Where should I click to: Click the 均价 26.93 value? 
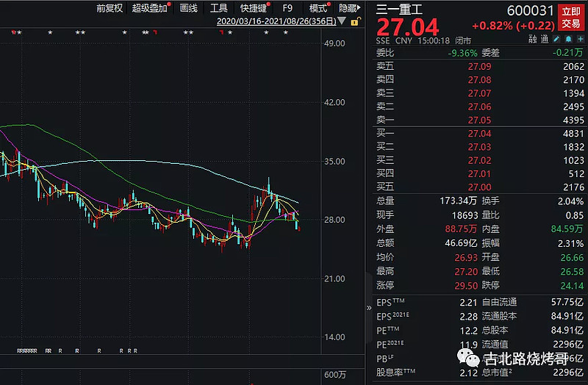[x=466, y=258]
